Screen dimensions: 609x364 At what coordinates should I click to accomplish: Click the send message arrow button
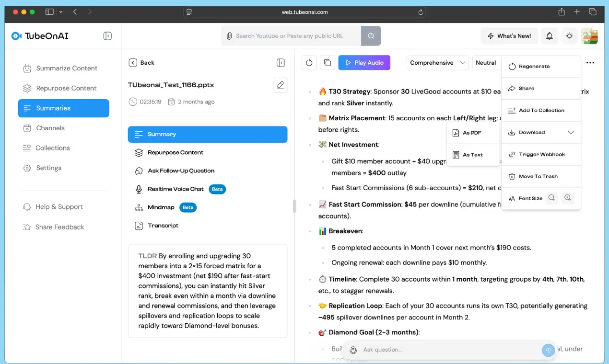pos(548,350)
